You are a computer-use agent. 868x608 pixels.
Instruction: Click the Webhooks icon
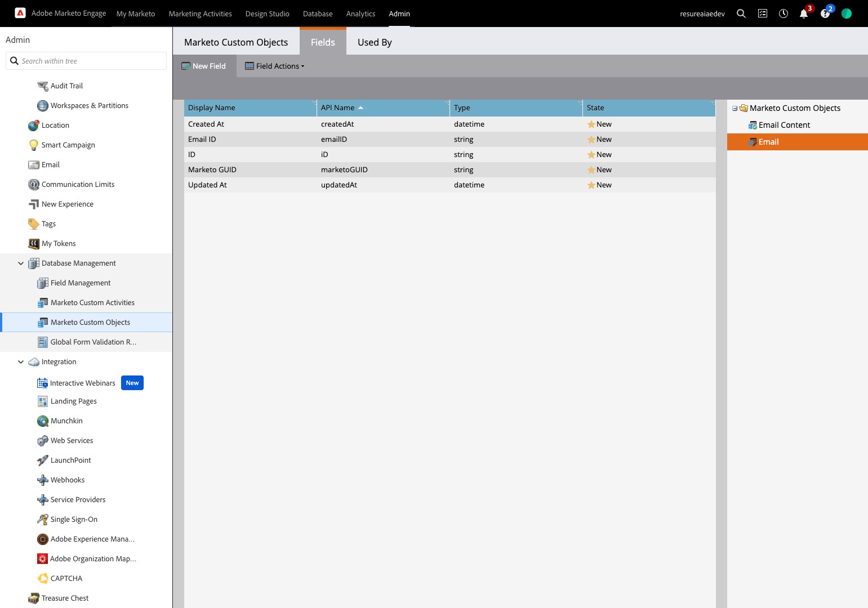click(43, 480)
